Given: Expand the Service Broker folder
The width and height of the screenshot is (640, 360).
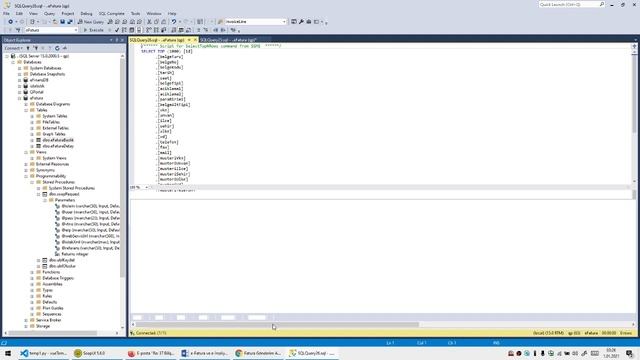Looking at the screenshot, I should tap(26, 320).
